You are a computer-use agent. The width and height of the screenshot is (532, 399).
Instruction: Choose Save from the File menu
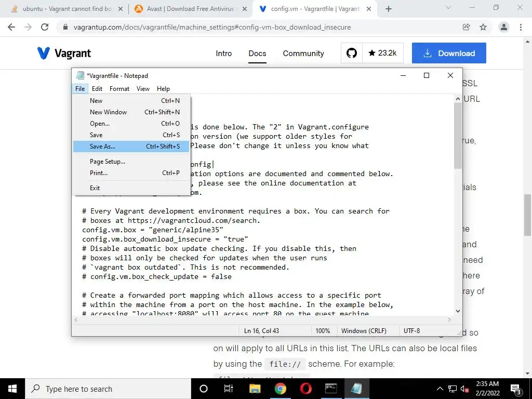click(131, 135)
